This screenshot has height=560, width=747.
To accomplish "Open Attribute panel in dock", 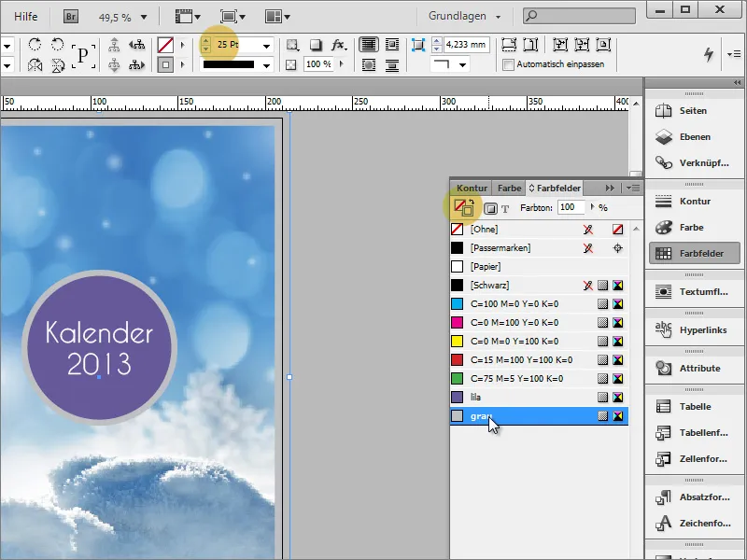I will click(x=694, y=368).
